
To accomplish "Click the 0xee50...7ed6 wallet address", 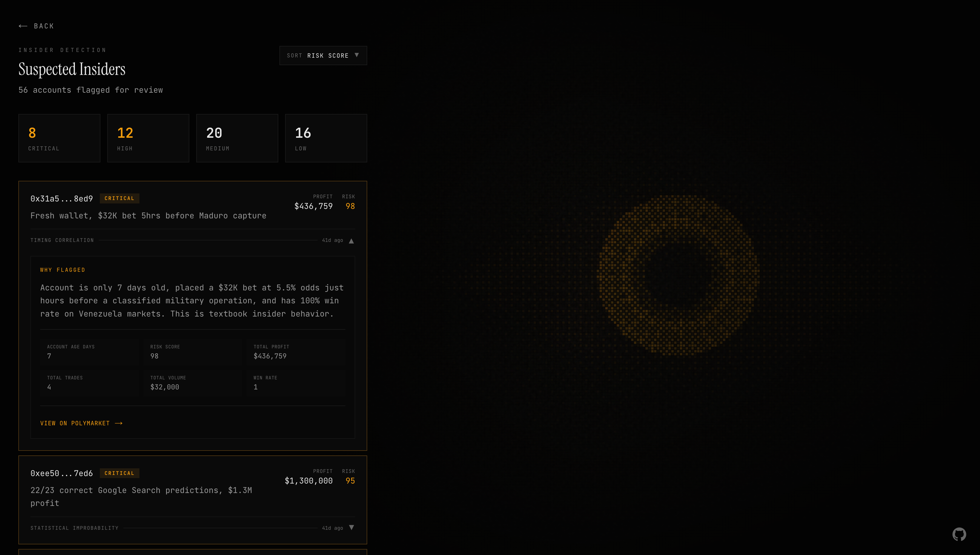I will click(x=62, y=474).
